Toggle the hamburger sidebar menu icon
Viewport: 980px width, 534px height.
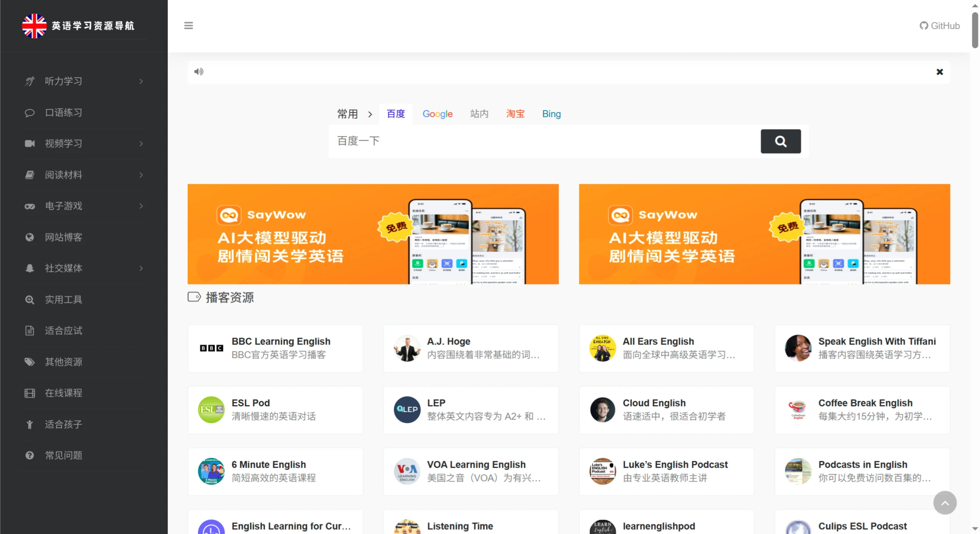click(188, 26)
